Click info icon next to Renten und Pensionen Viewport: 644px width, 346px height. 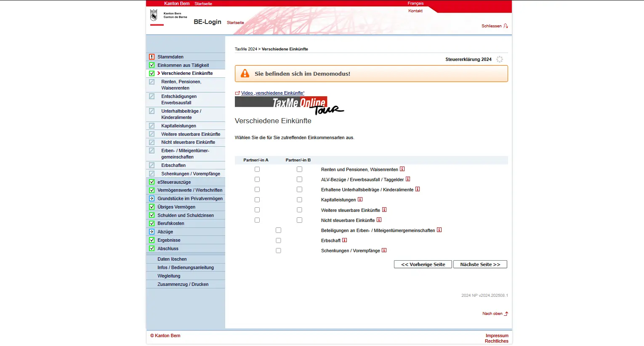tap(402, 169)
